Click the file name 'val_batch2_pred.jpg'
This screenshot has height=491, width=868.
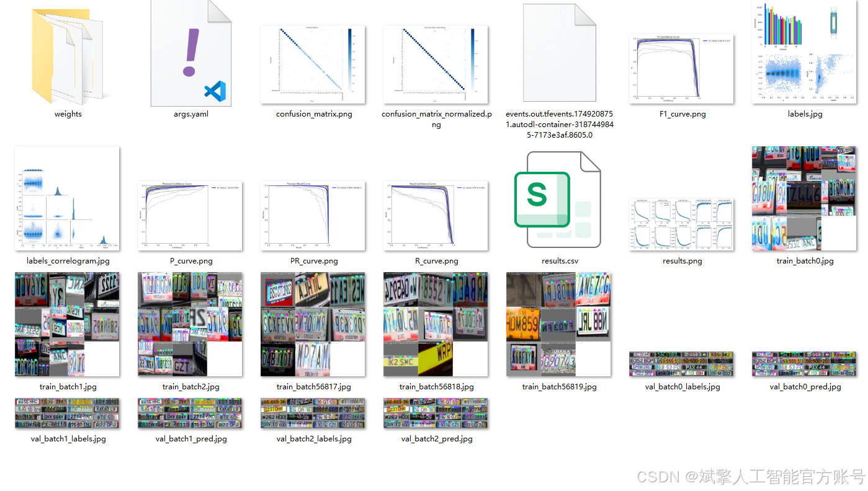click(437, 439)
